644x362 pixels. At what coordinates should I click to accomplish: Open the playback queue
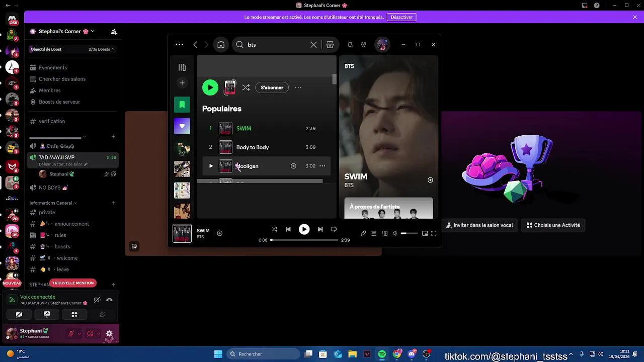click(x=374, y=233)
